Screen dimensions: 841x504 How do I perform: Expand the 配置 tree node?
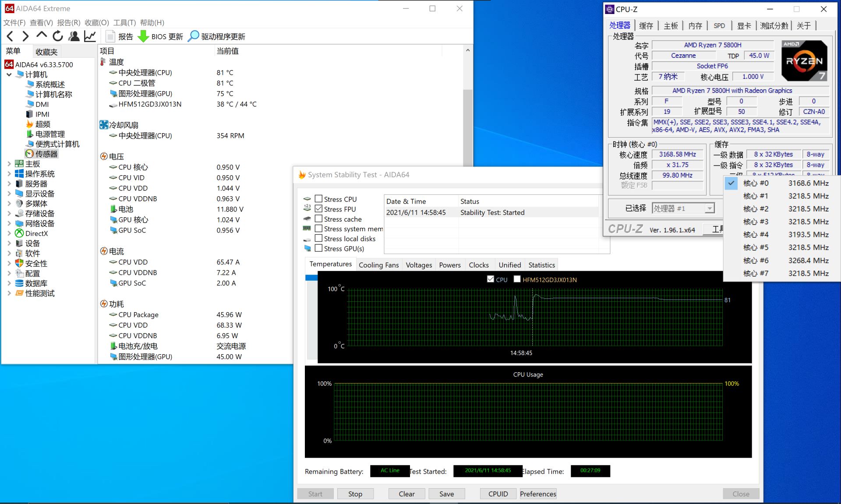coord(9,273)
